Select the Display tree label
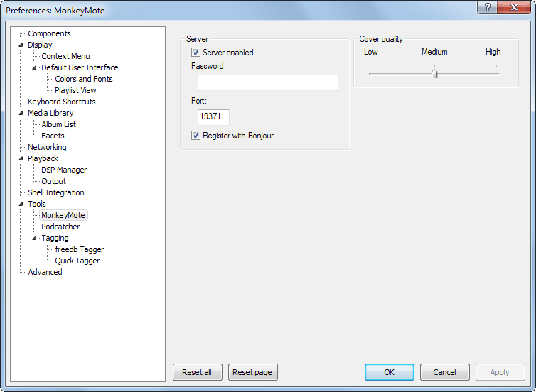This screenshot has height=392, width=536. 40,45
